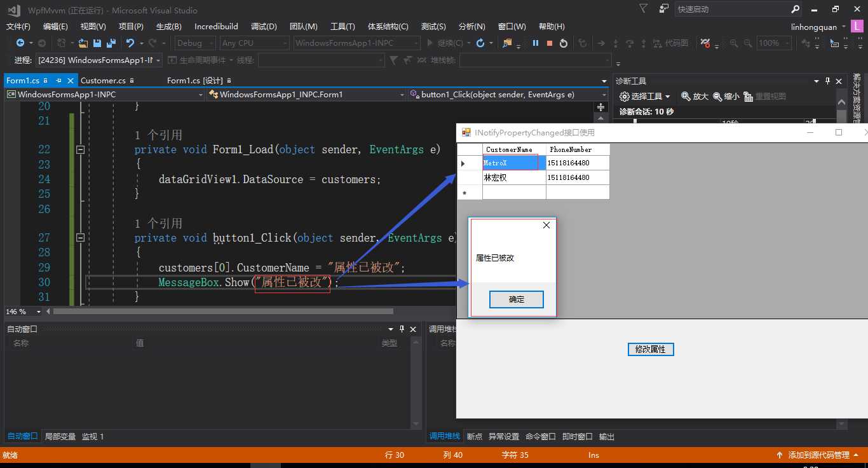The height and width of the screenshot is (468, 868).
Task: Click the 放大 zoom-in icon in diagnostics
Action: click(686, 97)
